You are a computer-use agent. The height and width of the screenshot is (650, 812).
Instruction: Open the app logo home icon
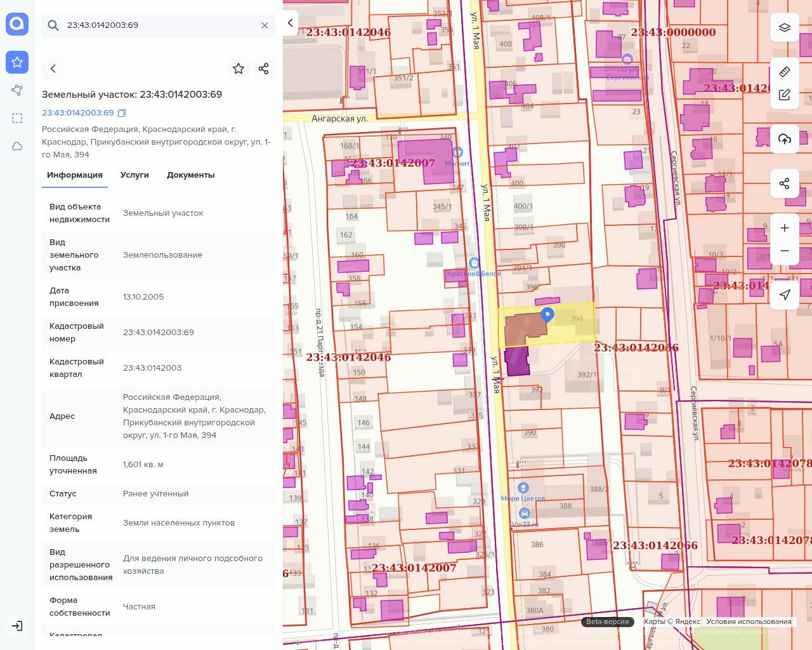click(17, 24)
